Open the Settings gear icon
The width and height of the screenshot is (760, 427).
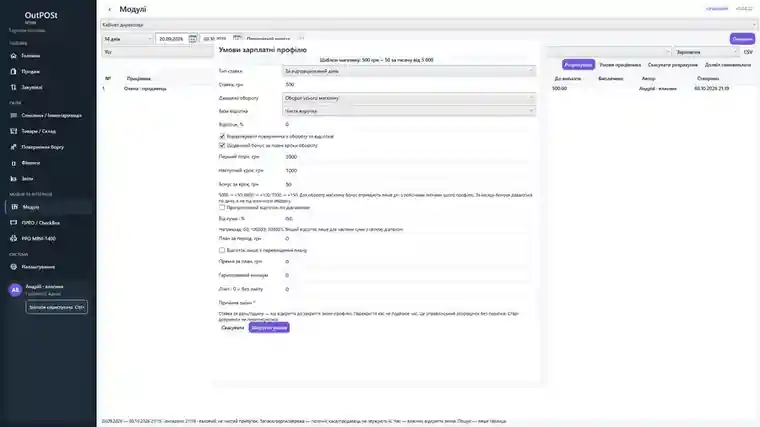[x=14, y=267]
